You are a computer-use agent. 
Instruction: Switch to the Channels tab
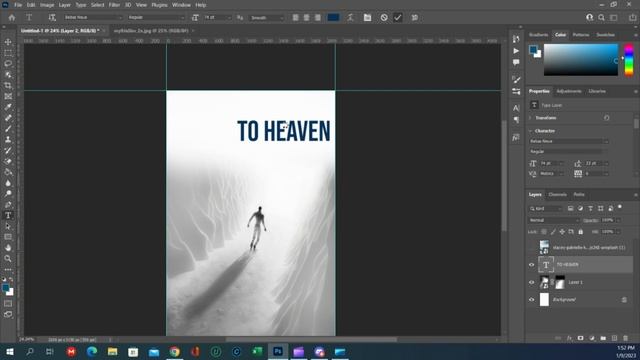(557, 194)
